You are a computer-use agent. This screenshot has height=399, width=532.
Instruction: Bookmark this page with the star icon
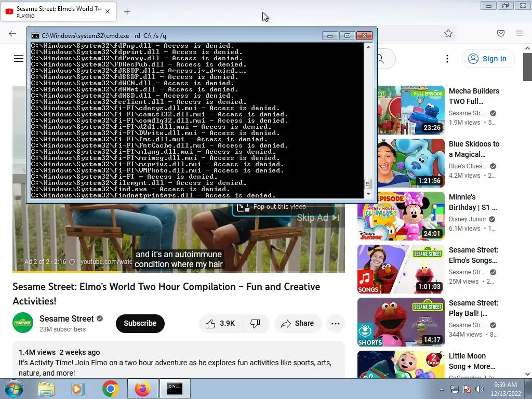pyautogui.click(x=448, y=33)
